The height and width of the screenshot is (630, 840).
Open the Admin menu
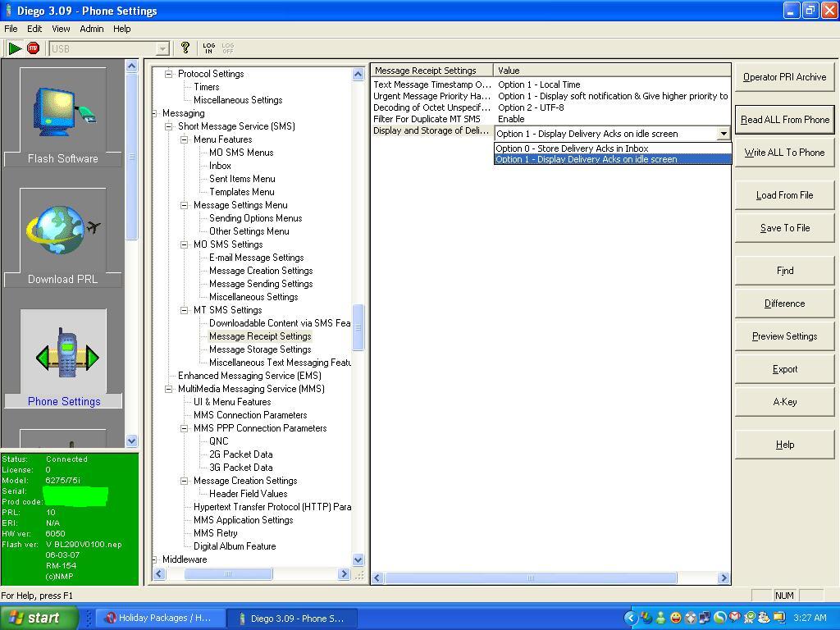[x=91, y=29]
